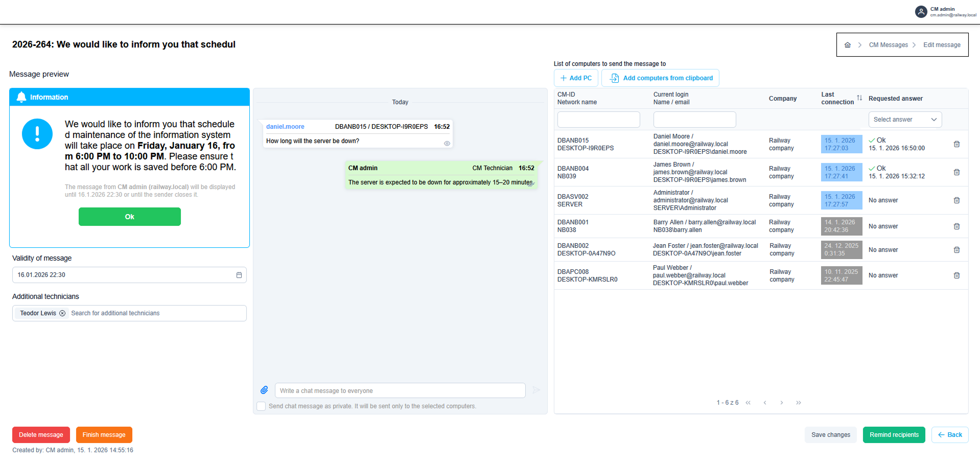Image resolution: width=980 pixels, height=465 pixels.
Task: Focus the CM-ID network name filter
Action: (x=598, y=120)
